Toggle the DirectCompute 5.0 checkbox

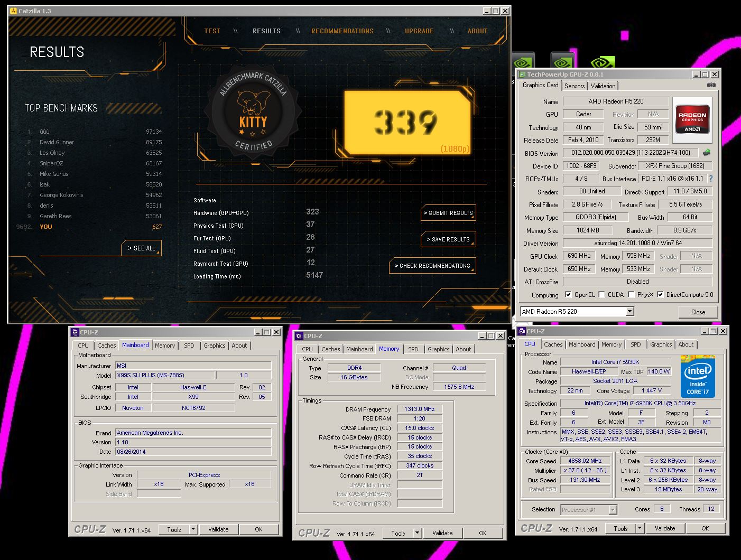pos(660,295)
